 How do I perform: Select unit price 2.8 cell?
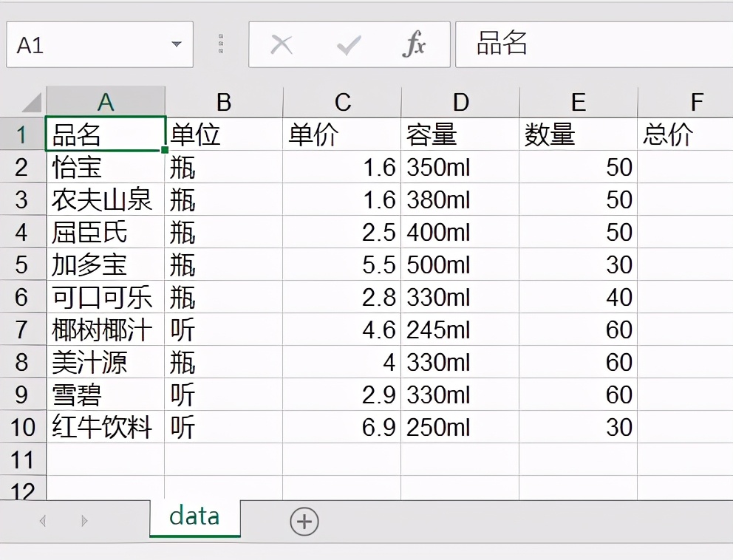(x=342, y=297)
